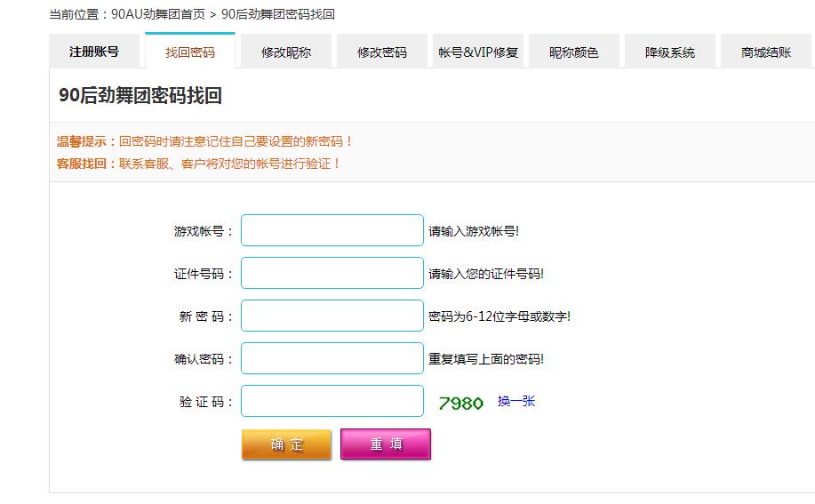Image resolution: width=815 pixels, height=504 pixels.
Task: Open the 注册账号 tab
Action: click(94, 52)
